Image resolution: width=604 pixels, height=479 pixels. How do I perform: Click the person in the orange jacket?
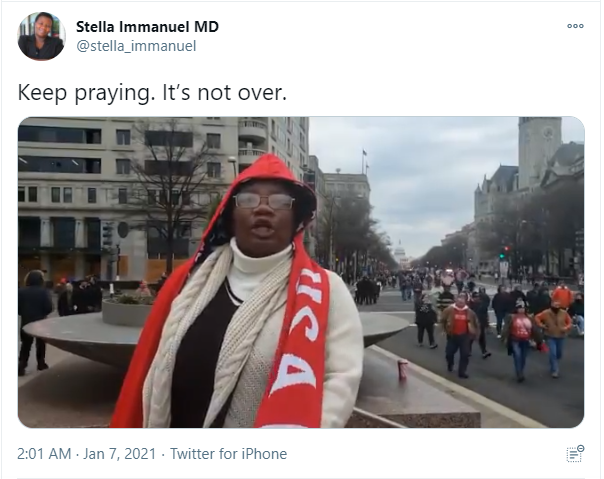pos(553,322)
